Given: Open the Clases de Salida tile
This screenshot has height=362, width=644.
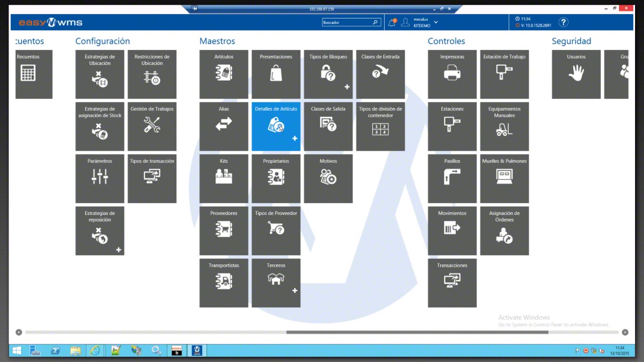Looking at the screenshot, I should tap(328, 127).
